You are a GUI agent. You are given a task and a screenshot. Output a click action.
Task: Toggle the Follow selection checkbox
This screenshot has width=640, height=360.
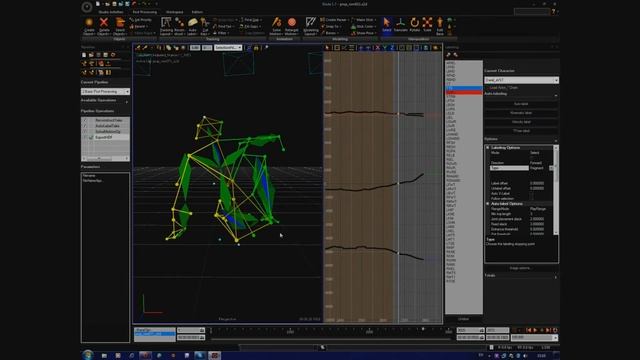pyautogui.click(x=532, y=198)
